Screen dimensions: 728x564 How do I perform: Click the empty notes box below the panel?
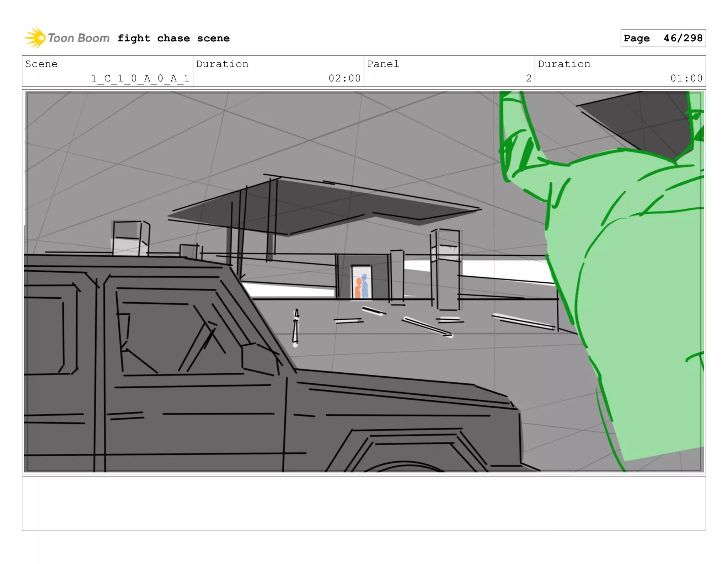tap(364, 503)
